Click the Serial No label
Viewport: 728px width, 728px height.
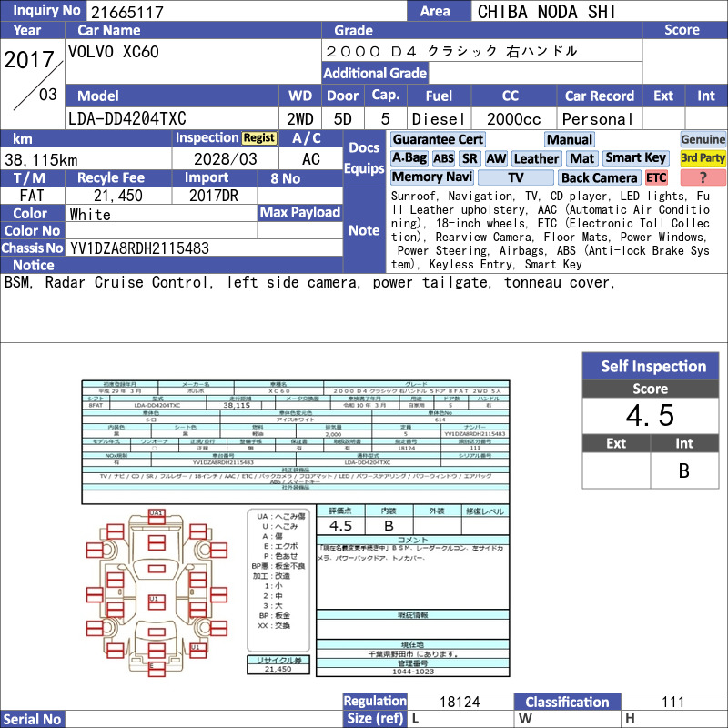click(32, 719)
